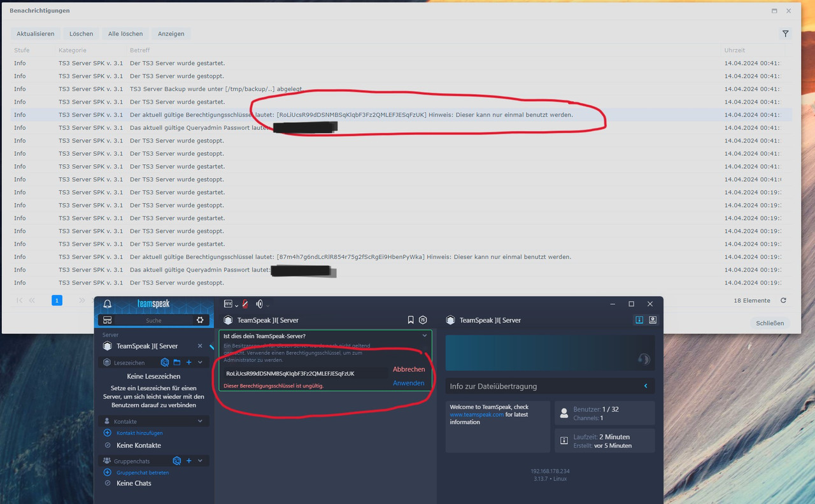The height and width of the screenshot is (504, 815).
Task: Add a new bookmark with plus
Action: pos(188,362)
